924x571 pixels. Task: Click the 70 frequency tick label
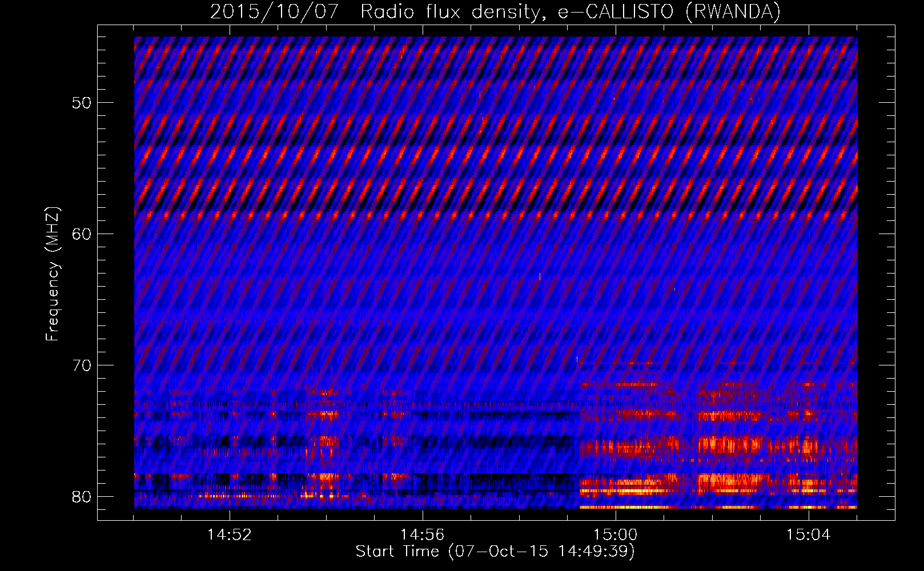coord(82,365)
